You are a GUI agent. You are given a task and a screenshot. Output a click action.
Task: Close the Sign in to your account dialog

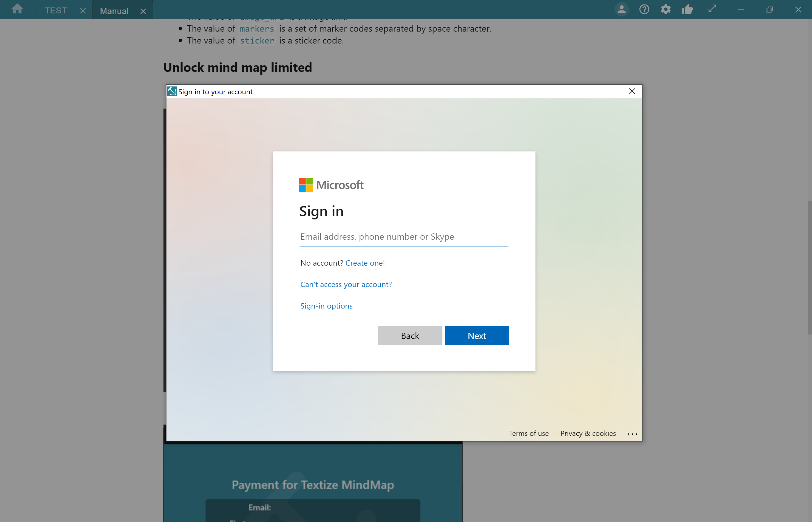pos(632,91)
